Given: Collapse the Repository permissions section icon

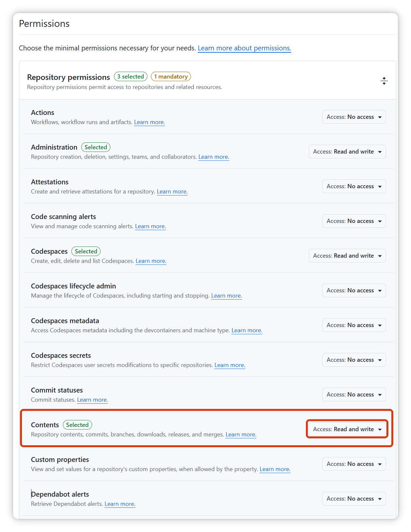Looking at the screenshot, I should (x=384, y=81).
